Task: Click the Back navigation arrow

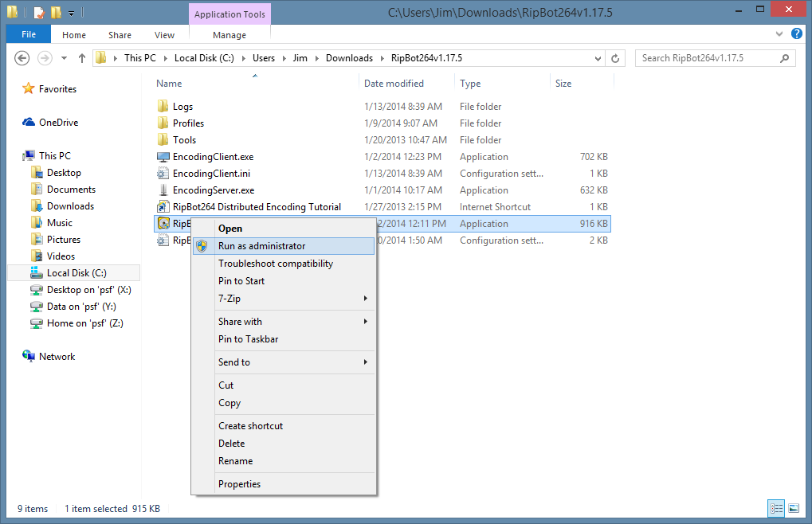Action: point(22,58)
